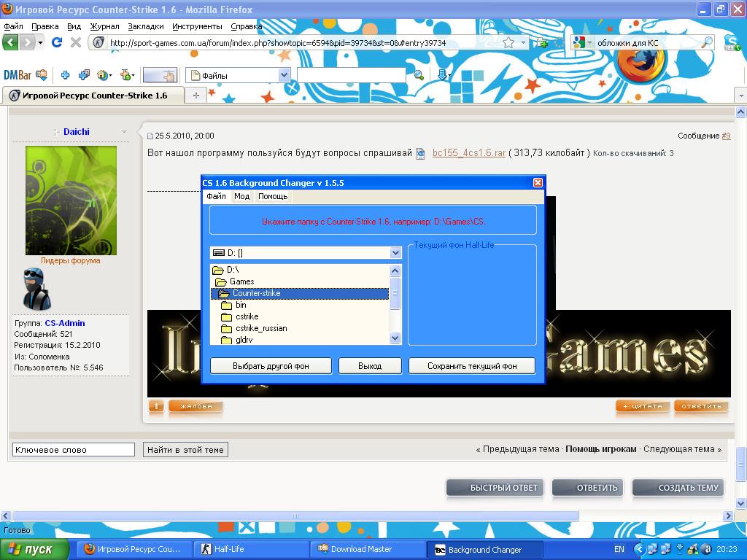Click the search magnifier in the search box
747x560 pixels.
(x=708, y=43)
